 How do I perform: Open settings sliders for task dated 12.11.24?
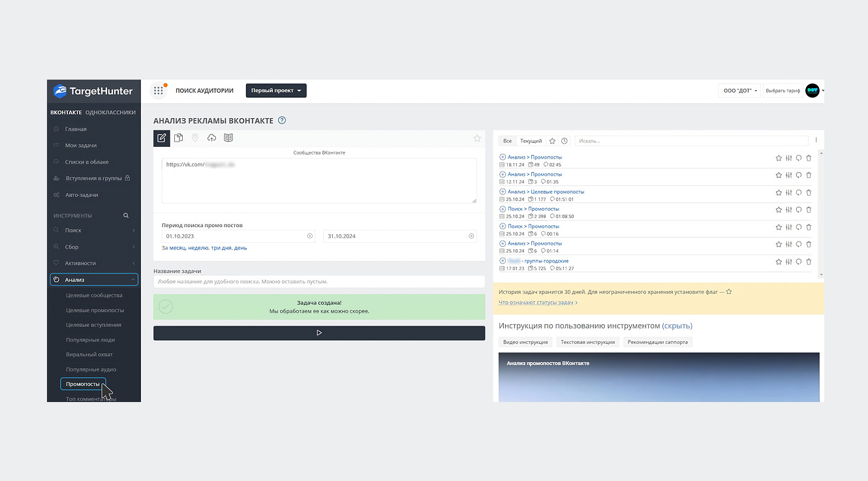[788, 175]
